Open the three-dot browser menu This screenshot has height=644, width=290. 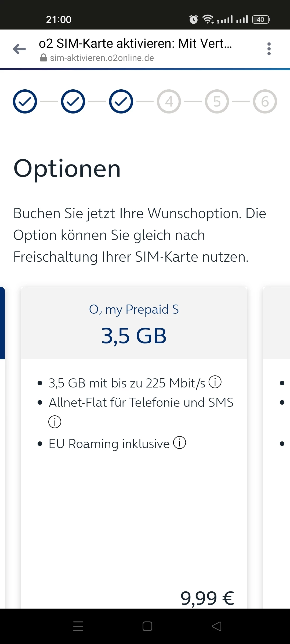(269, 49)
